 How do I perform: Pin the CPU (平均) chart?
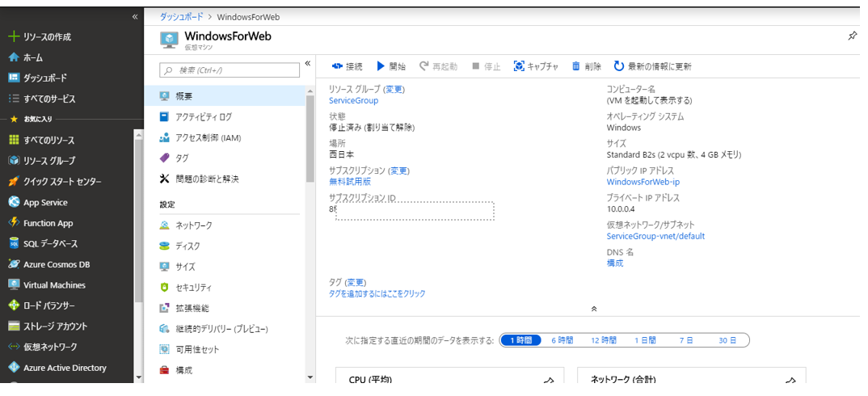(549, 381)
